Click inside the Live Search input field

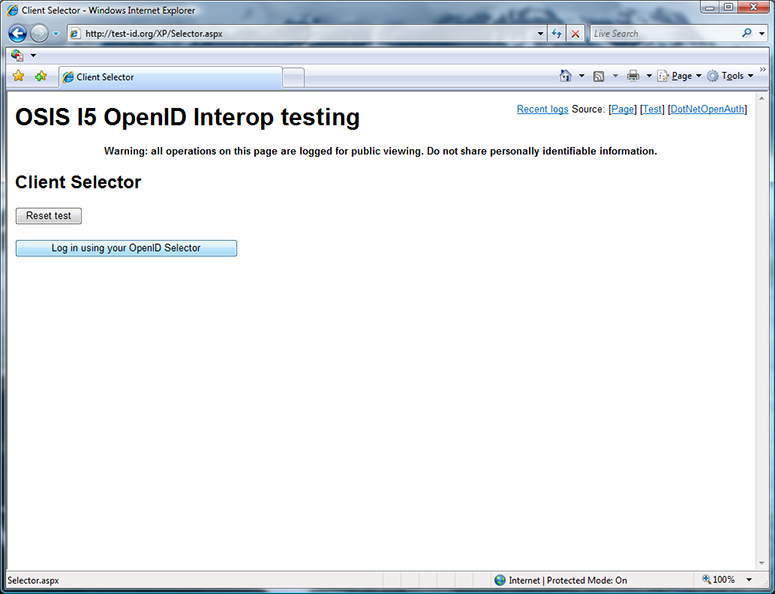(660, 33)
